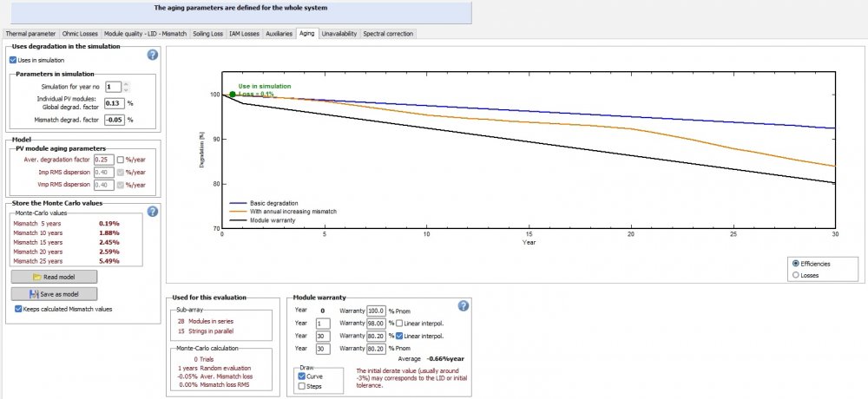Click the green 'Use in simulation' chart marker

232,94
